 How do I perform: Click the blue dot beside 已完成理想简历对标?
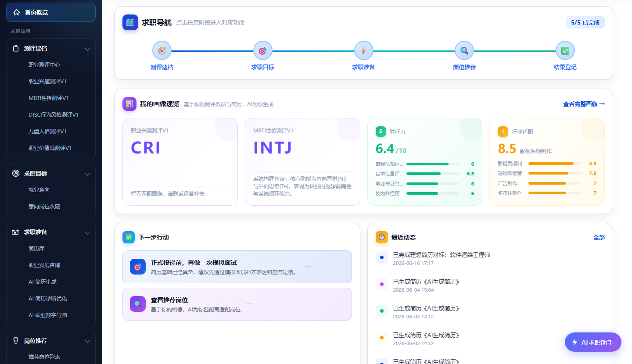[382, 257]
